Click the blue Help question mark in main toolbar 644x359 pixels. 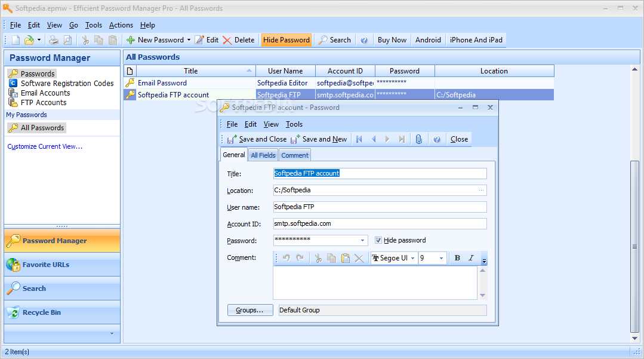click(364, 40)
